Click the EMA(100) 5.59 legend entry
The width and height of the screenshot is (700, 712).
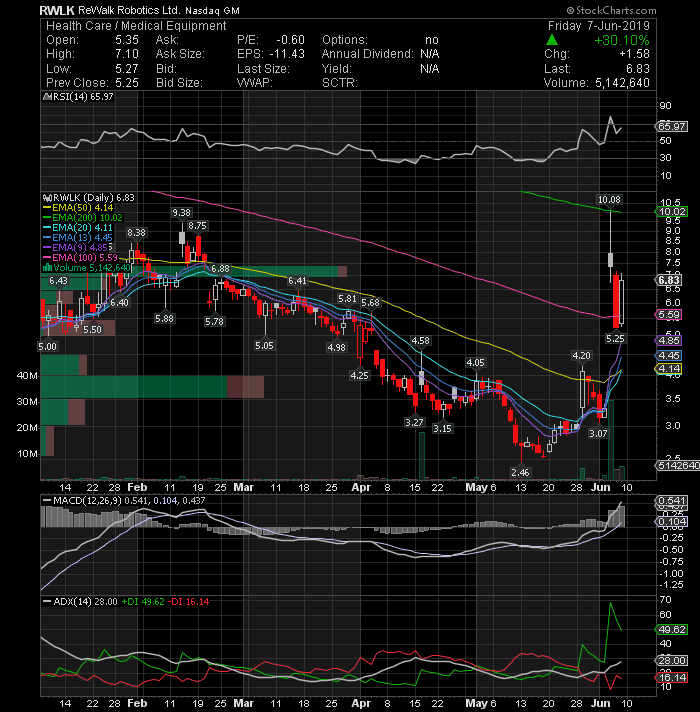click(81, 257)
